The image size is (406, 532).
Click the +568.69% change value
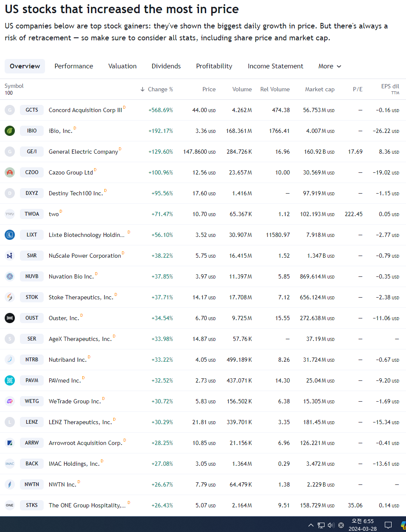point(161,110)
